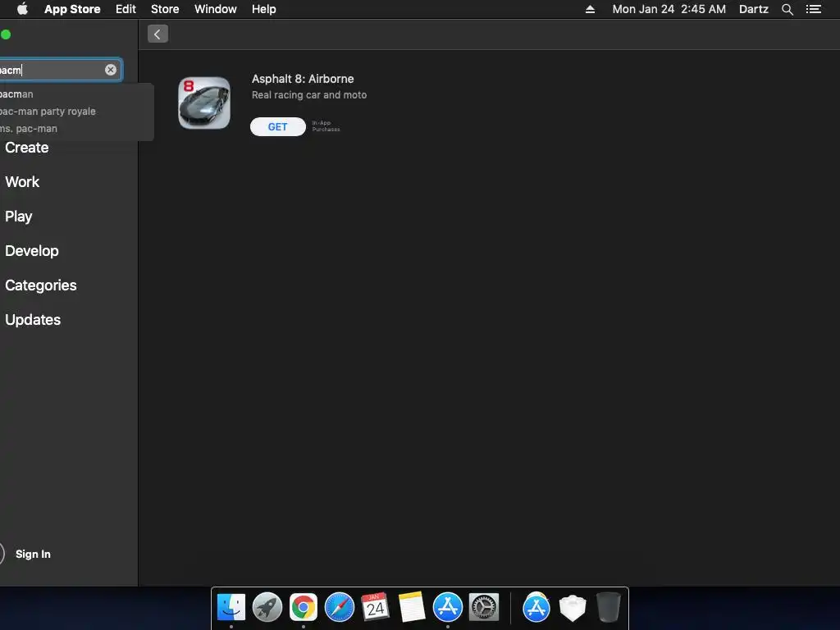Open the Play sidebar section
This screenshot has width=840, height=630.
pos(19,217)
